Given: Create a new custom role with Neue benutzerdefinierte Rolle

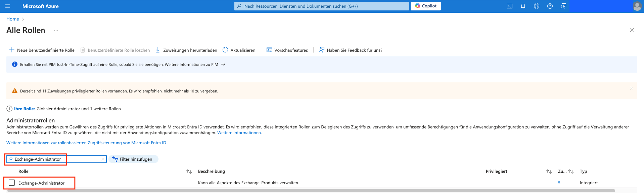Looking at the screenshot, I should 42,50.
